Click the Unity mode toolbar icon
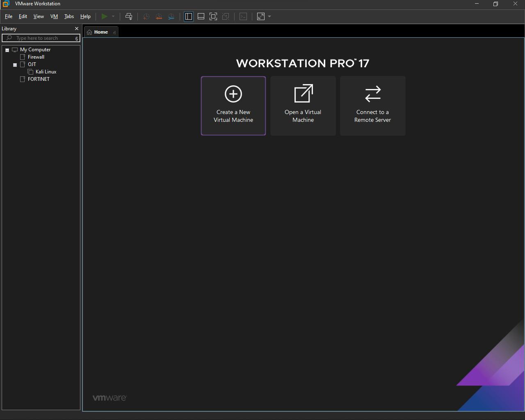This screenshot has width=525, height=420. 226,16
